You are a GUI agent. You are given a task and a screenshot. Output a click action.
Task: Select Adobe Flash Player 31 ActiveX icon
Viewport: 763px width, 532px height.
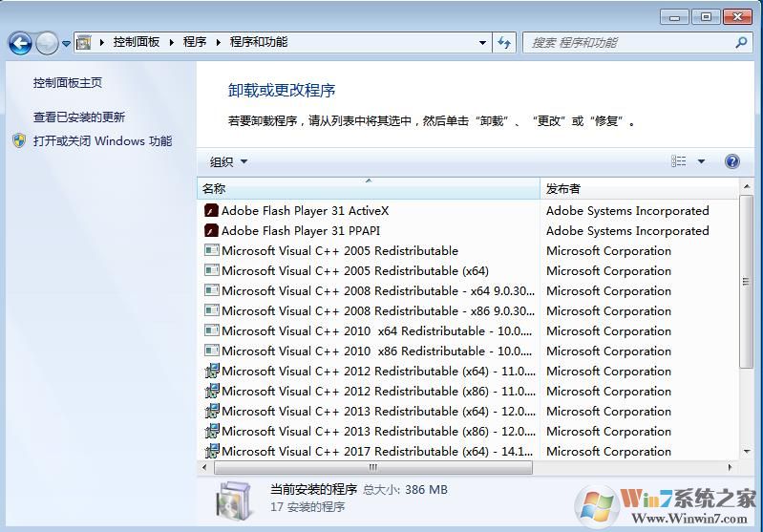[211, 211]
